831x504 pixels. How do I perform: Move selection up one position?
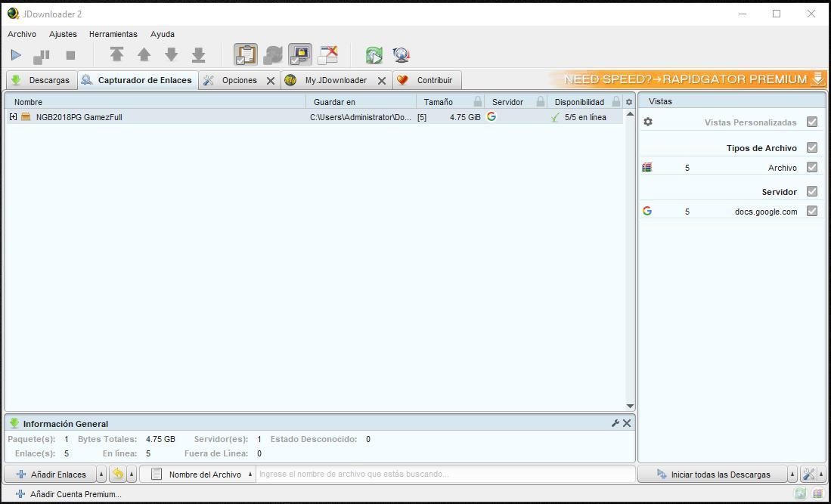point(144,54)
